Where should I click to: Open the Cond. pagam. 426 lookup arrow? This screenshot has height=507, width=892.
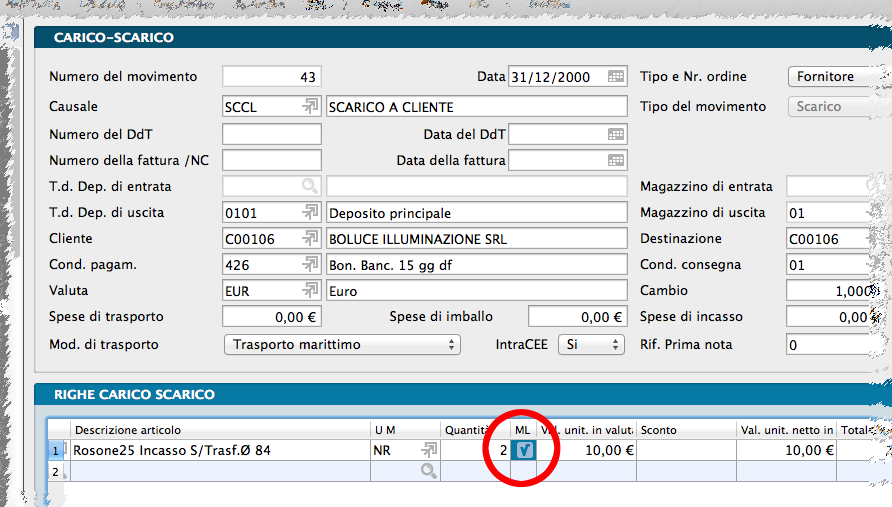(310, 265)
